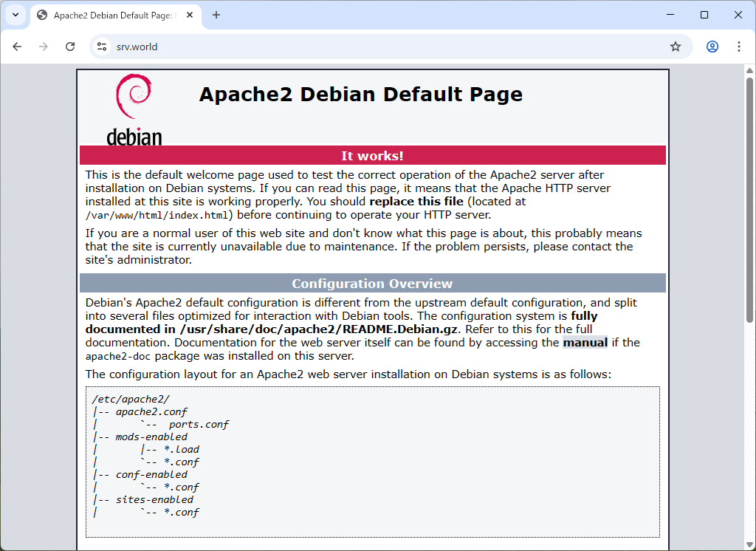Click the It works! banner heading
Screen dimensions: 756x551
[372, 155]
